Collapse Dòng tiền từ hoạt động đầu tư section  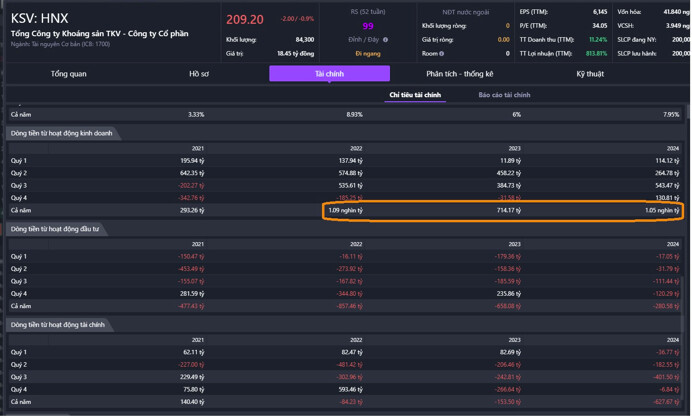click(x=54, y=229)
